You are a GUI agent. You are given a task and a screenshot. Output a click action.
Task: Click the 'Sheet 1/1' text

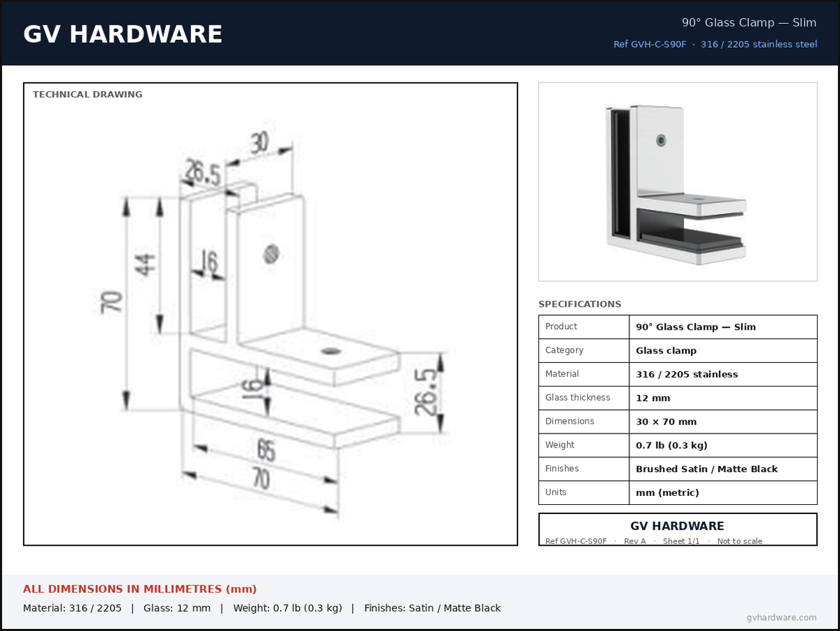pyautogui.click(x=681, y=541)
